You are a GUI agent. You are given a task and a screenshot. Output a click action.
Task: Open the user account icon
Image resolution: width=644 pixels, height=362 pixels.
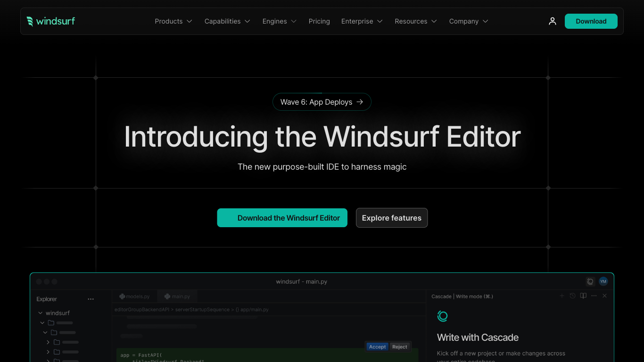tap(553, 21)
